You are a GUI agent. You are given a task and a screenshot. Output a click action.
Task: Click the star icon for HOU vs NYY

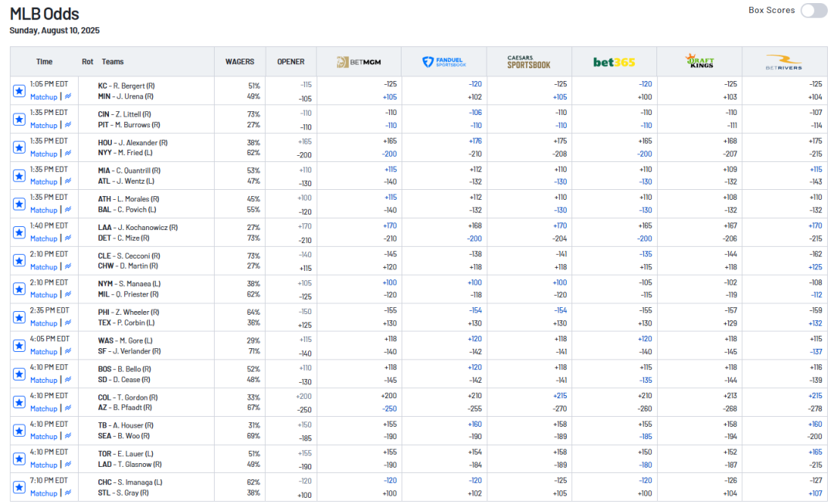click(x=19, y=147)
